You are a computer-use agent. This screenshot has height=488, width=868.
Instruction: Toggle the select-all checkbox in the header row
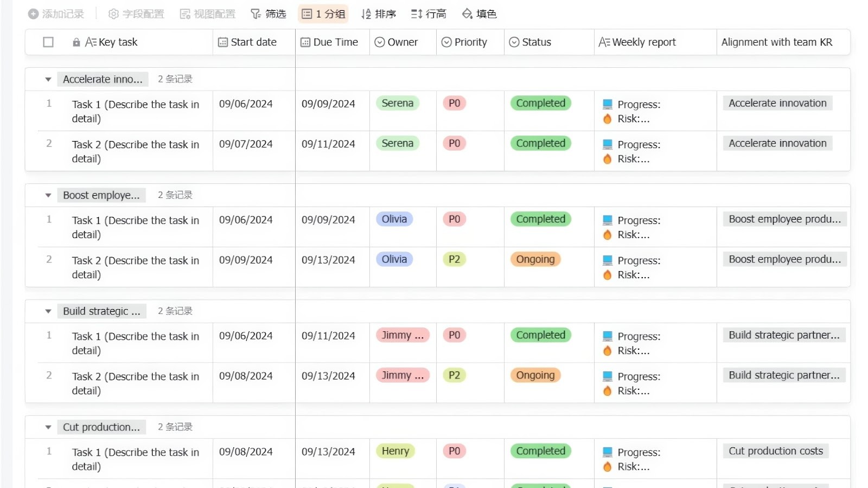[x=48, y=42]
